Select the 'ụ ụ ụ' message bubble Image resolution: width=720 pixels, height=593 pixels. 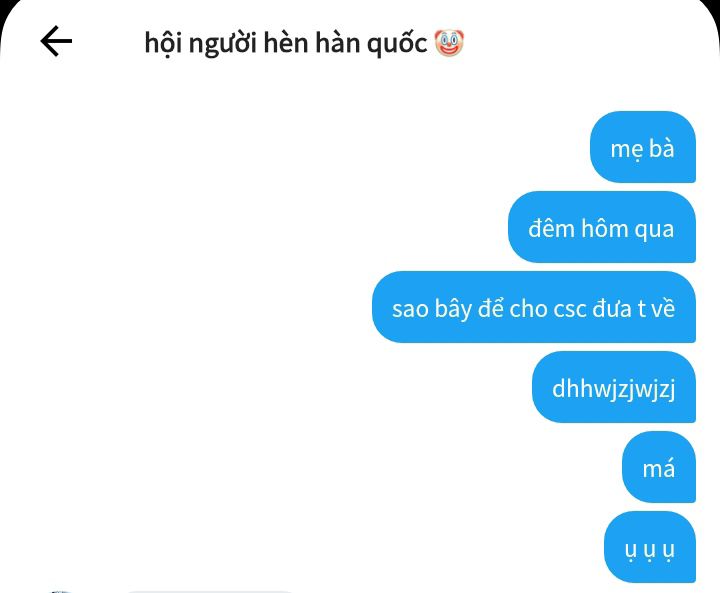coord(650,547)
